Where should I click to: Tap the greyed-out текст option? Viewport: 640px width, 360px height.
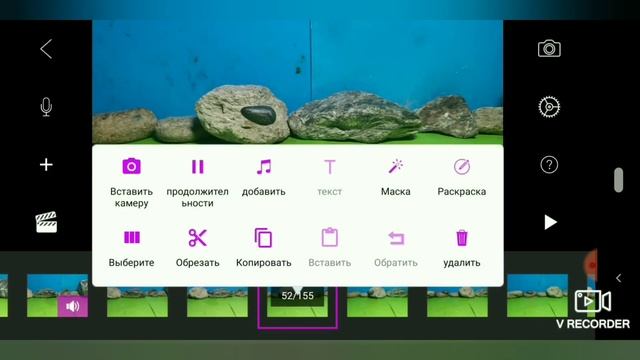tap(330, 177)
